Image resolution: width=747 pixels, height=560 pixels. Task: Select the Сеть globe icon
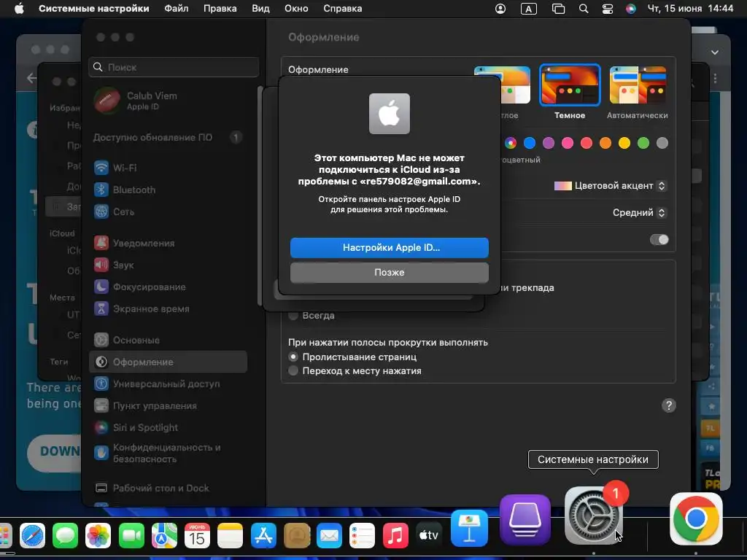[101, 211]
